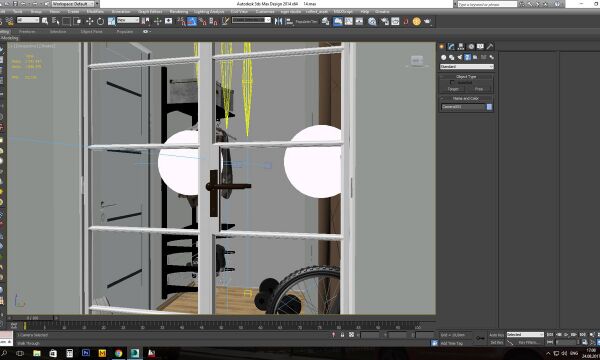Open the named selection sets dropdown
Viewport: 600px width, 360px height.
click(x=251, y=20)
